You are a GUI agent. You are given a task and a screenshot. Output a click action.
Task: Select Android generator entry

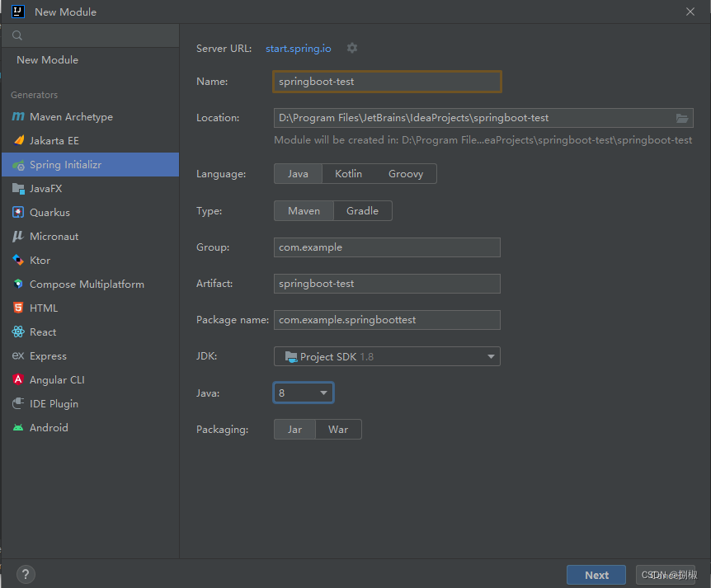coord(90,427)
